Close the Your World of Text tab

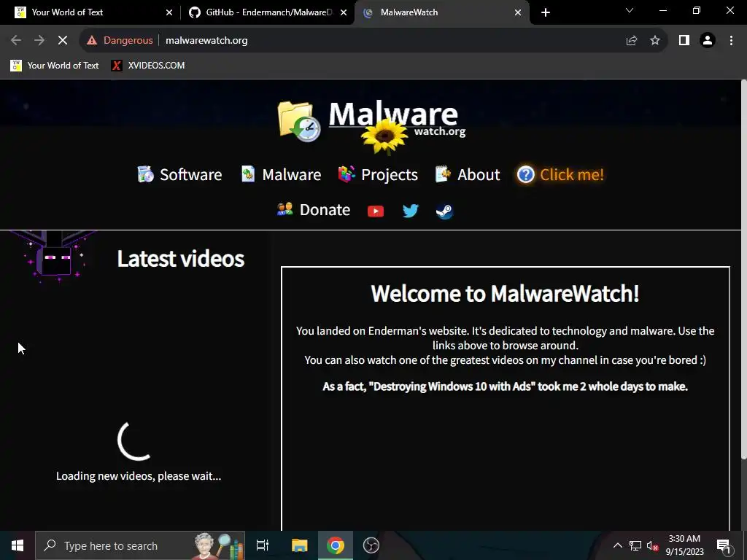(169, 12)
